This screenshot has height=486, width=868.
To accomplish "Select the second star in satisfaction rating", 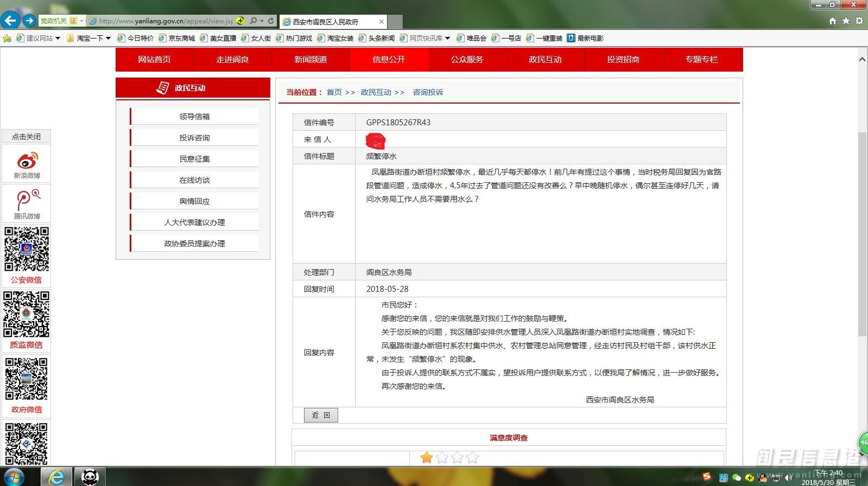I will pos(442,458).
